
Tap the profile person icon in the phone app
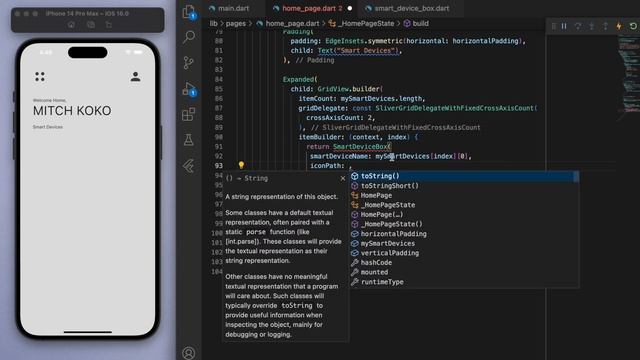[x=136, y=76]
